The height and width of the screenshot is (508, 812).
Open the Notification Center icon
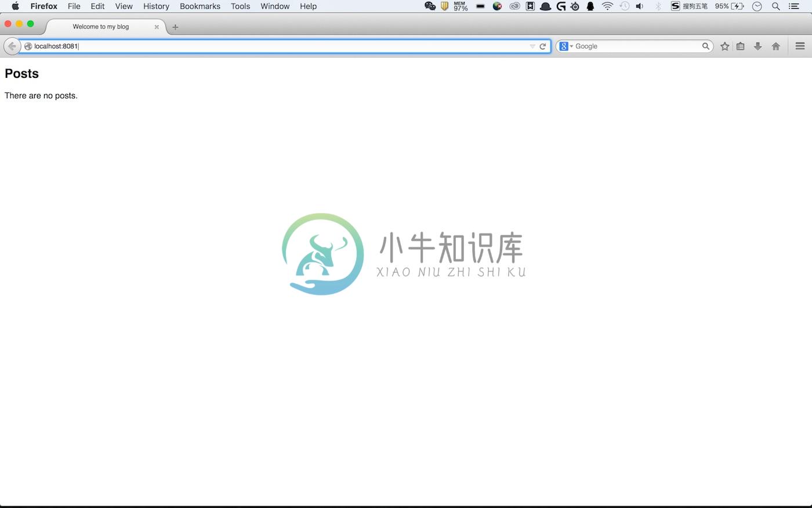(x=794, y=6)
